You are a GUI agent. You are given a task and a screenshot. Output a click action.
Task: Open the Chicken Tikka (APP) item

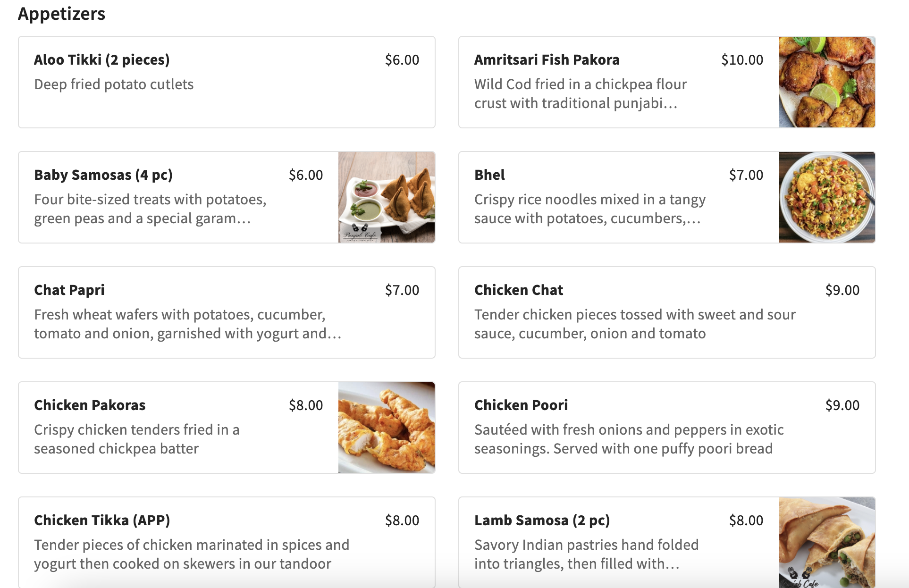click(x=102, y=521)
